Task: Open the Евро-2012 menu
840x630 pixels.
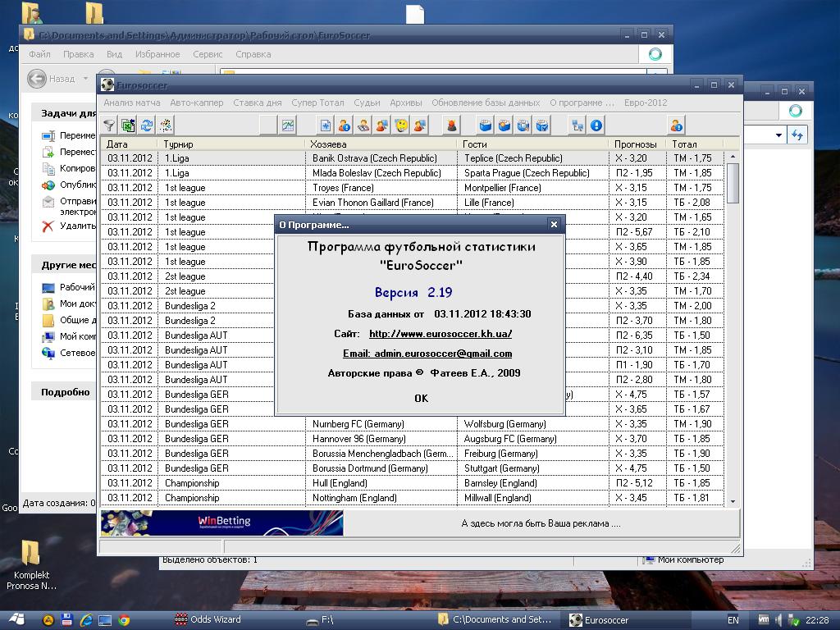Action: 646,103
